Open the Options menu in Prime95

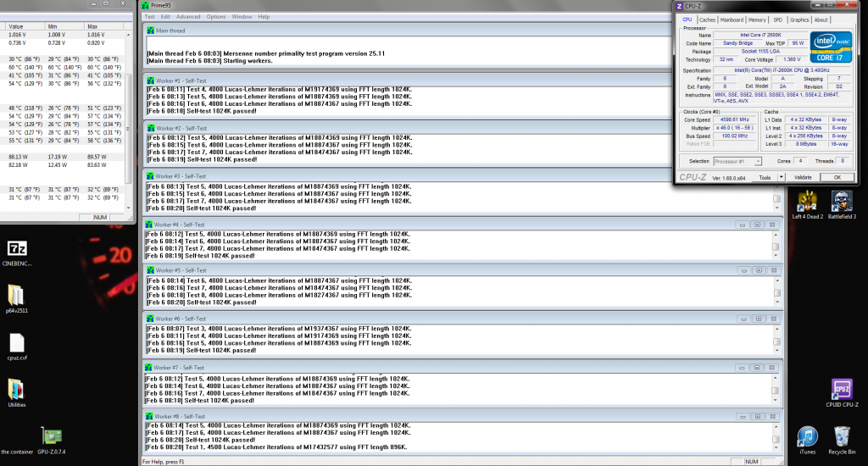tap(216, 17)
